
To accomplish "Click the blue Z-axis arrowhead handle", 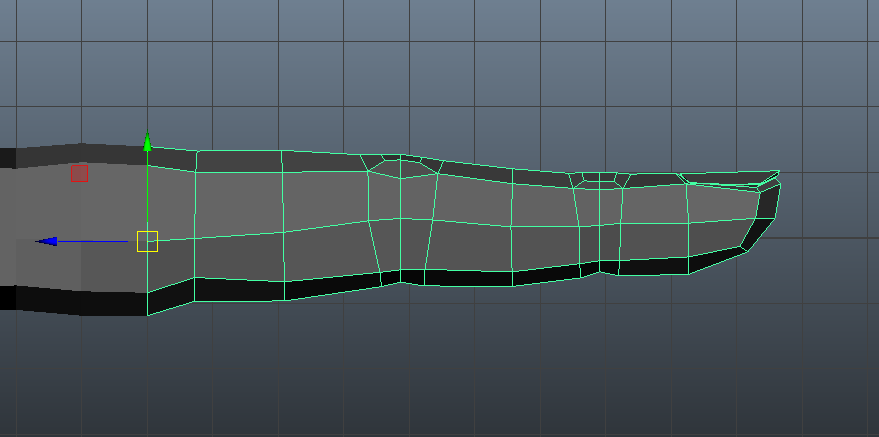I will tap(46, 241).
